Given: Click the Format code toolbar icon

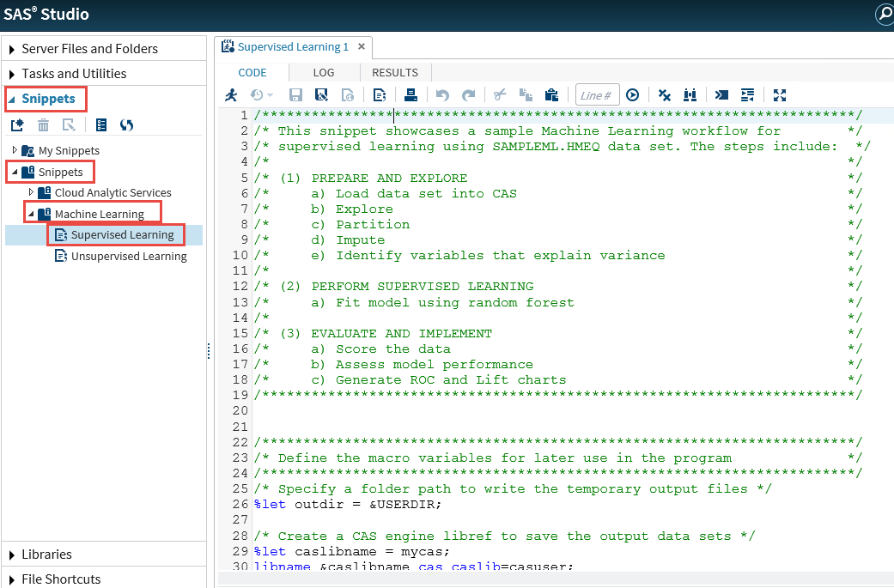Looking at the screenshot, I should 748,95.
